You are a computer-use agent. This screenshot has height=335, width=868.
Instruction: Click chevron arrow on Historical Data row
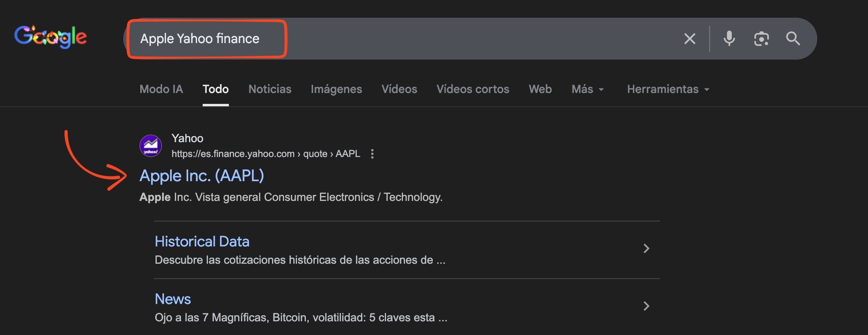click(x=646, y=248)
